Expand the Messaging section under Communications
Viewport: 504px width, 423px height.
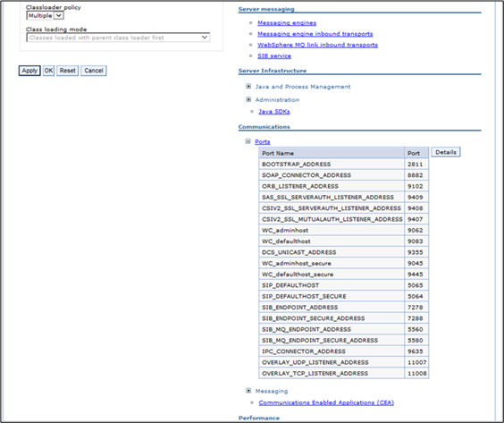(x=248, y=391)
